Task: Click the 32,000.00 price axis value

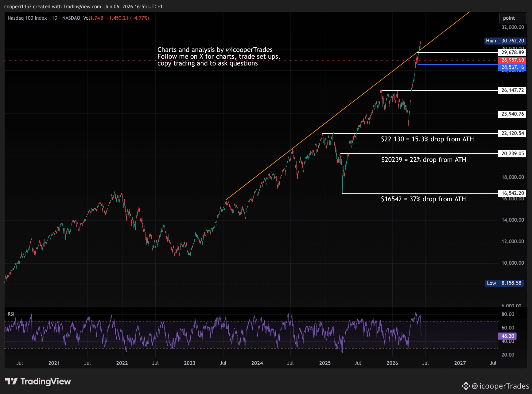Action: point(513,27)
